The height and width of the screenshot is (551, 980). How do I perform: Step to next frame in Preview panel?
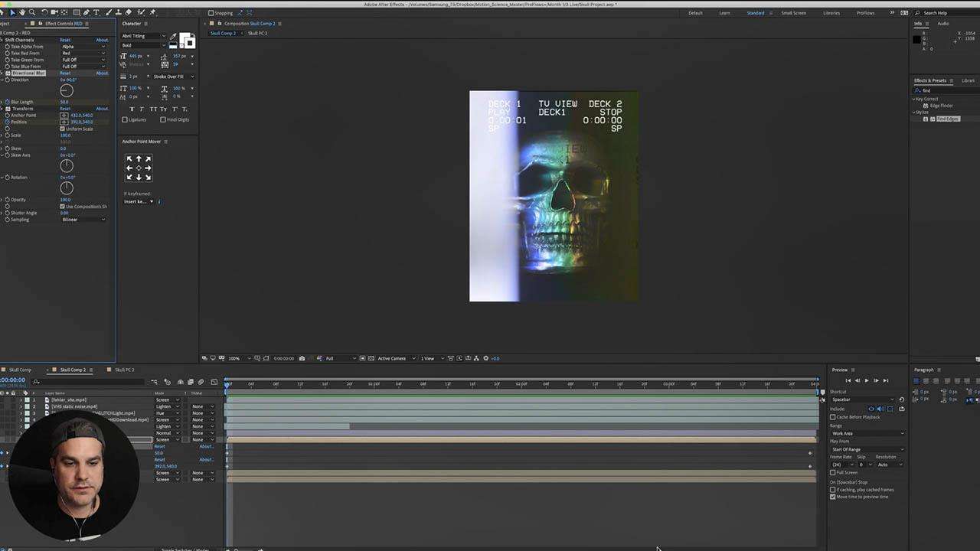876,380
